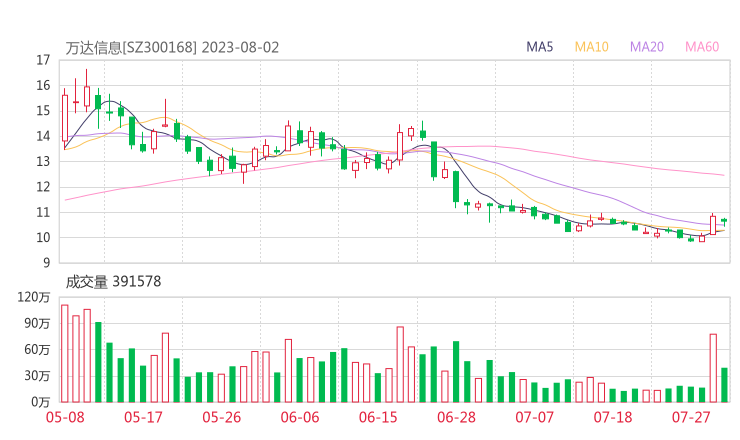
Task: Click the 06-28 date label
Action: tap(456, 417)
